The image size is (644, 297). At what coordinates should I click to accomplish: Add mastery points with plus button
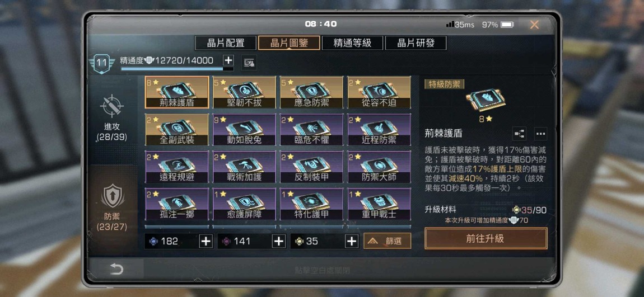(228, 60)
